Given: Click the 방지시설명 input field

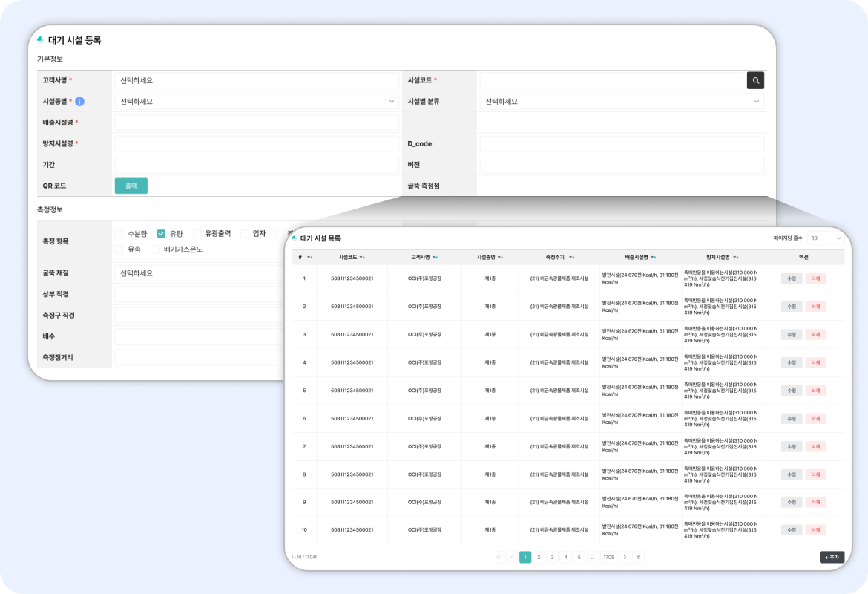Looking at the screenshot, I should coord(257,143).
